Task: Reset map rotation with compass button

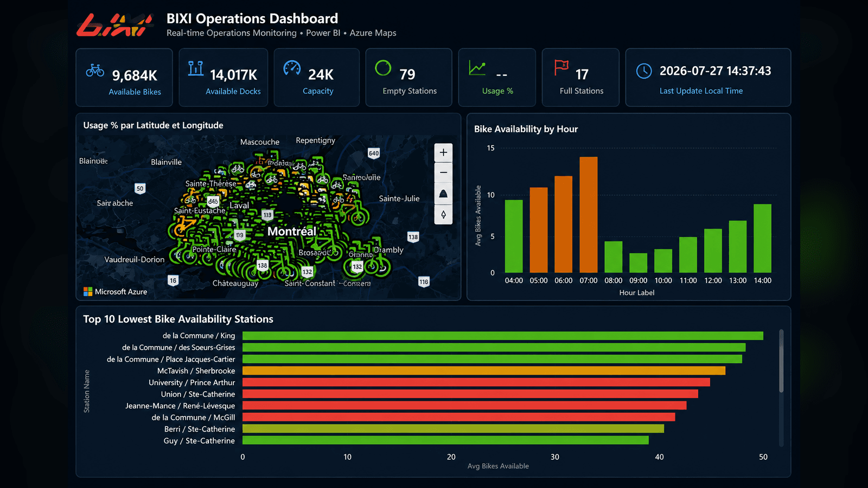Action: coord(443,214)
